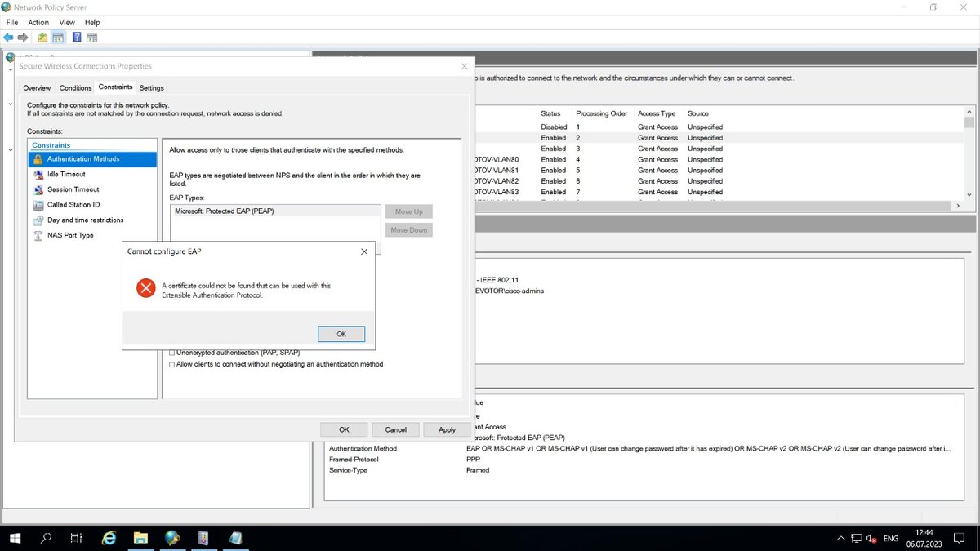Screen dimensions: 980x551
Task: Select the padlock icon for Authentication Methods
Action: pyautogui.click(x=38, y=159)
